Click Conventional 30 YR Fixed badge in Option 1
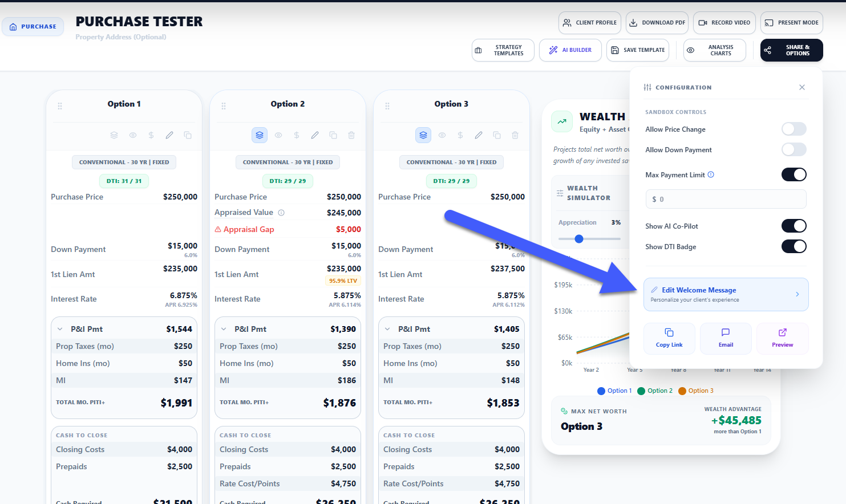The image size is (846, 504). coord(124,162)
